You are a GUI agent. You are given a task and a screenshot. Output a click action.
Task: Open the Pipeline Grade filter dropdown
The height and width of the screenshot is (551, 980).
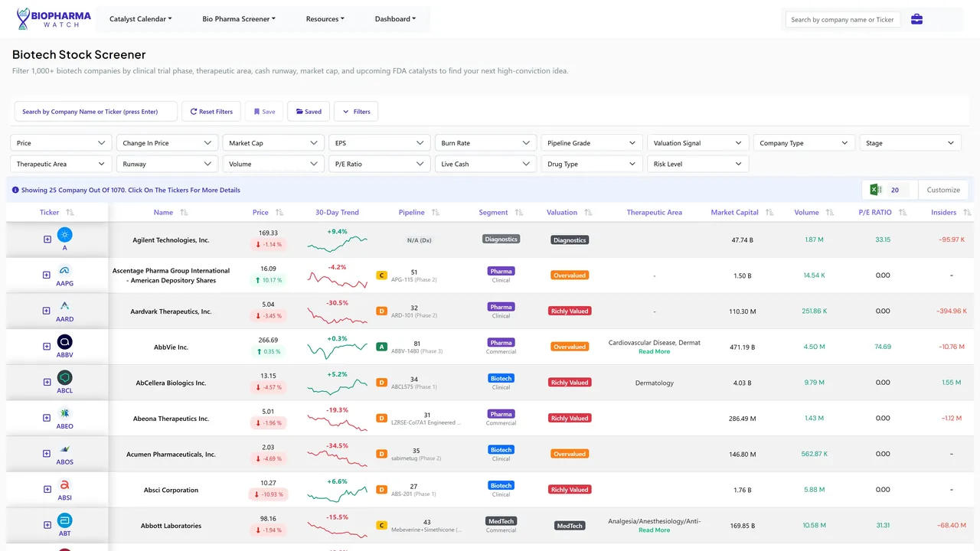pyautogui.click(x=591, y=143)
